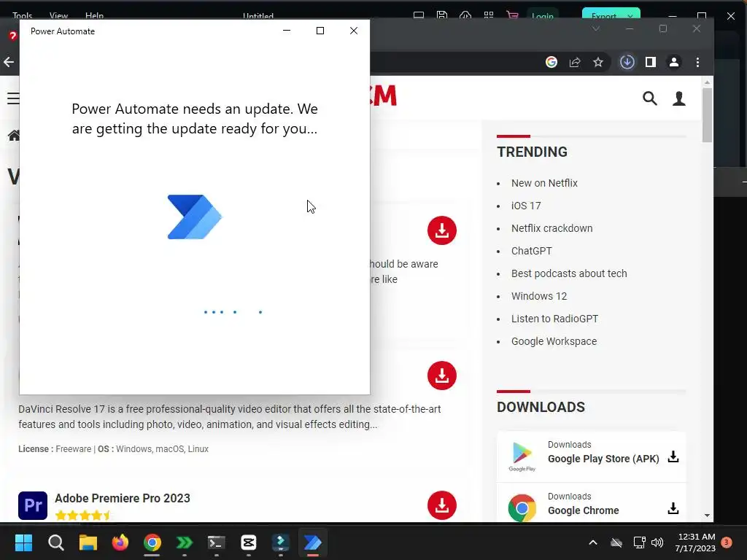This screenshot has height=560, width=747.
Task: Close the Power Automate update window
Action: 354,31
